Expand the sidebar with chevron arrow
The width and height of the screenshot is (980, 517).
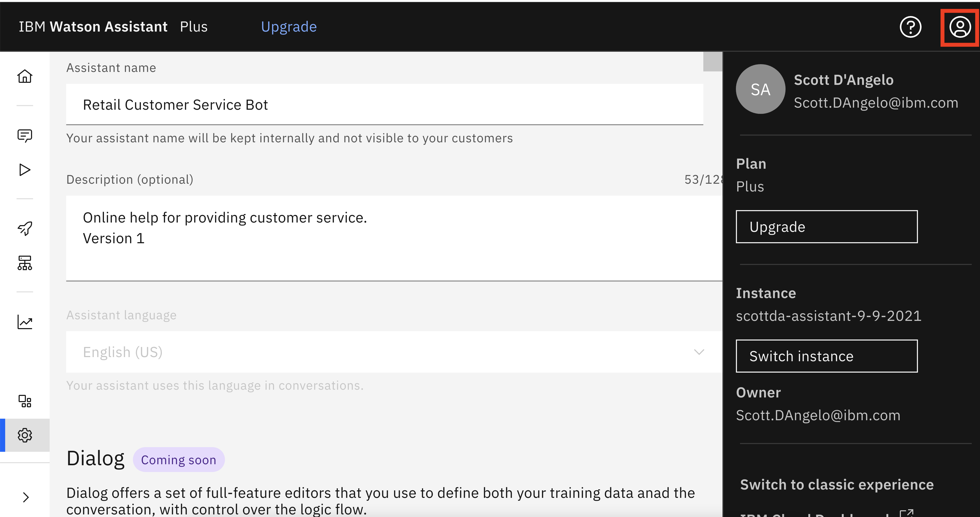(26, 497)
